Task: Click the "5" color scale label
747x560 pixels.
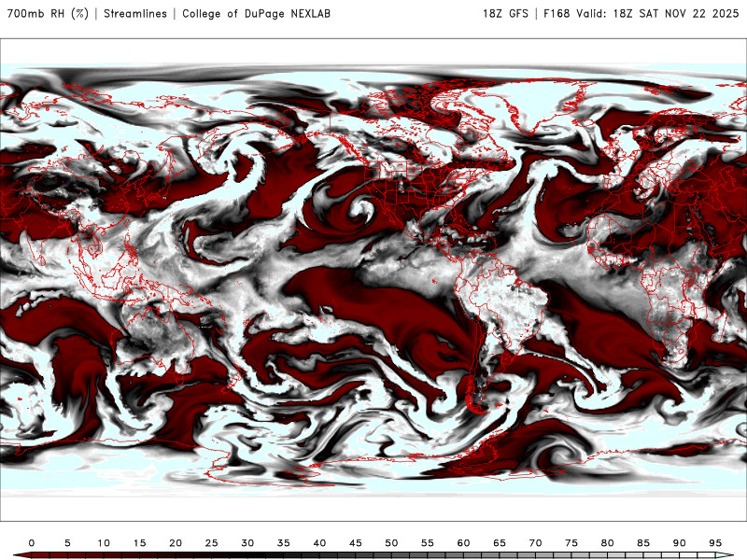Action: click(67, 543)
